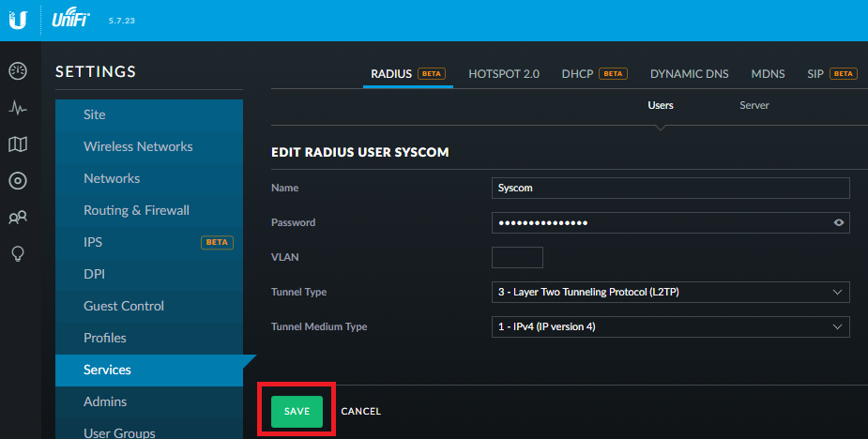
Task: Open the Server sub-tab
Action: (x=754, y=105)
